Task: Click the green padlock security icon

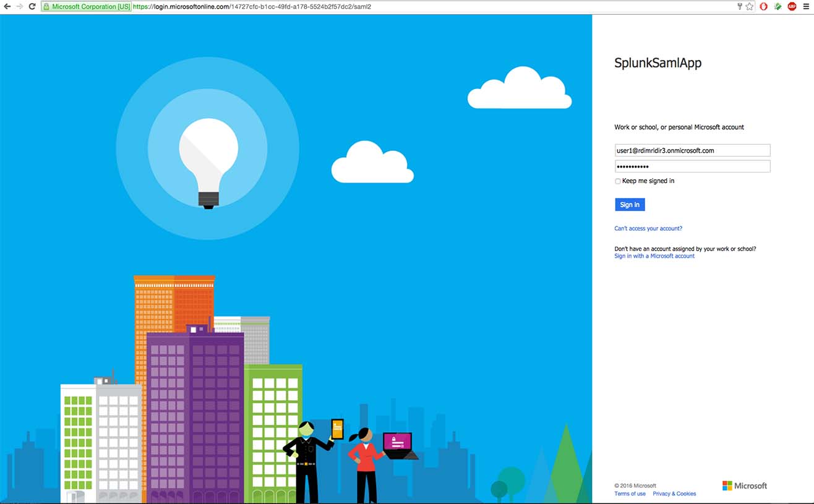Action: (46, 7)
